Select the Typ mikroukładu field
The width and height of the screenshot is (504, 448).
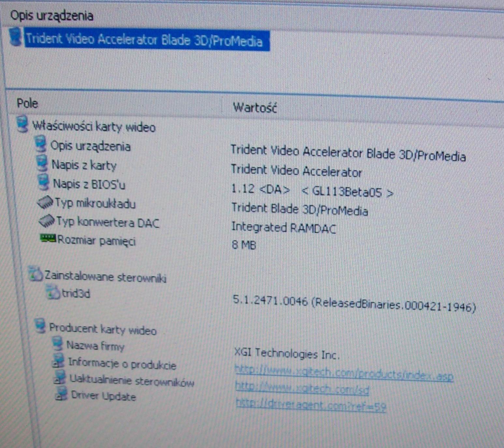click(95, 203)
